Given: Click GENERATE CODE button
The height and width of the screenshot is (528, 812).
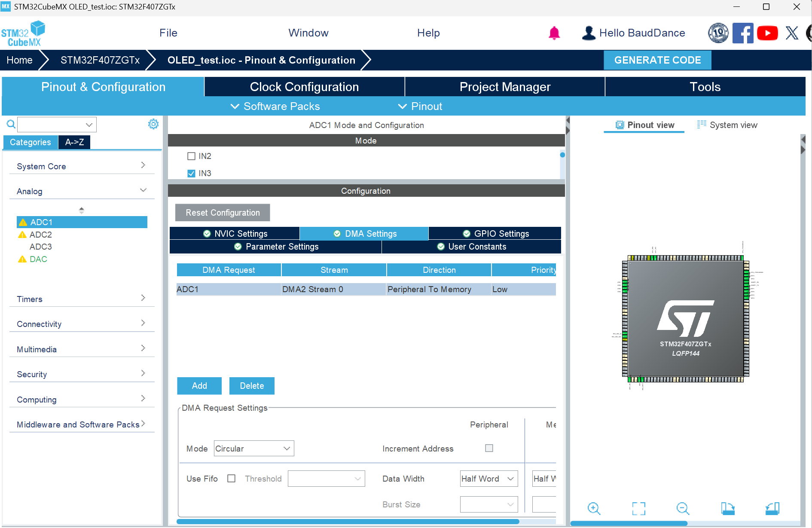Looking at the screenshot, I should point(657,60).
